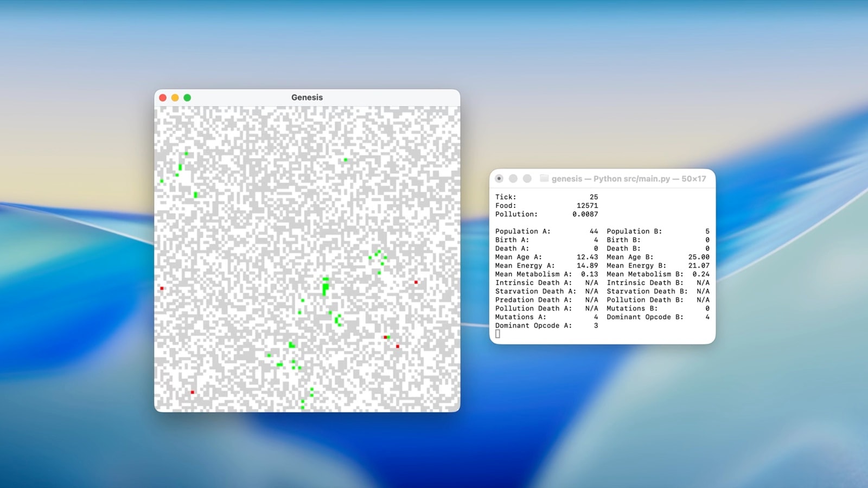
Task: Click the terminal cursor below Dominant Opcode A
Action: 497,334
